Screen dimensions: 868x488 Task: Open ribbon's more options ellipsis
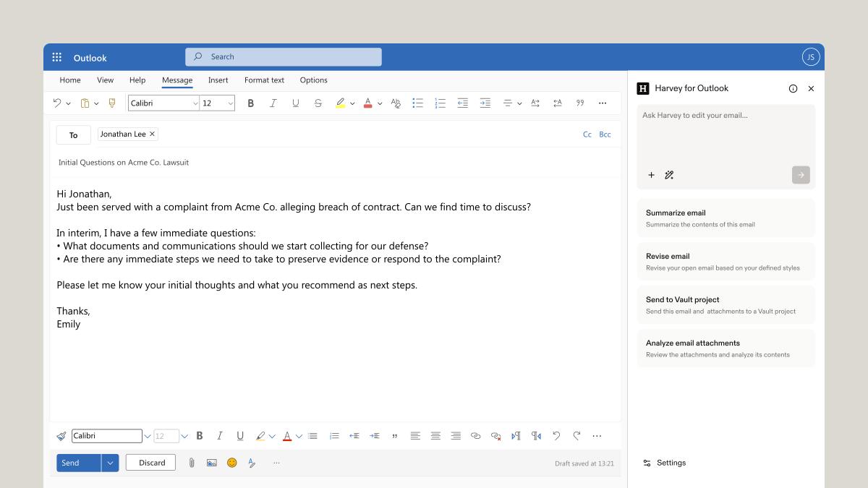click(603, 103)
